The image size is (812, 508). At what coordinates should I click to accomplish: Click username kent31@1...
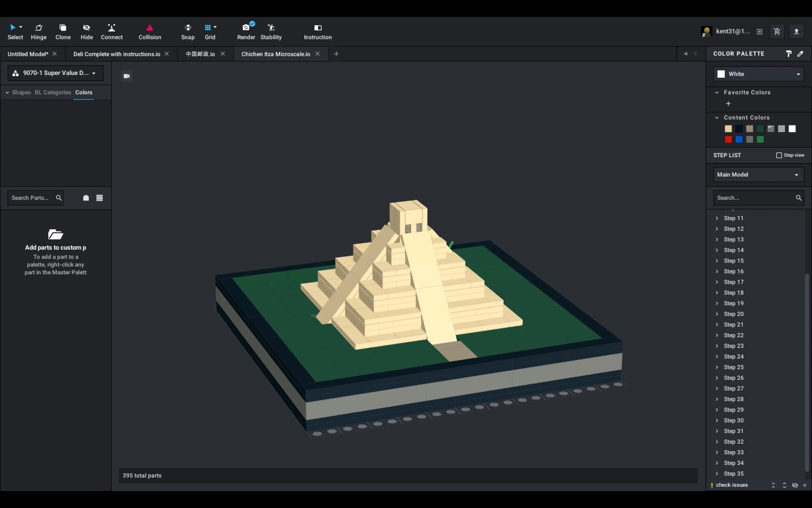pos(733,31)
